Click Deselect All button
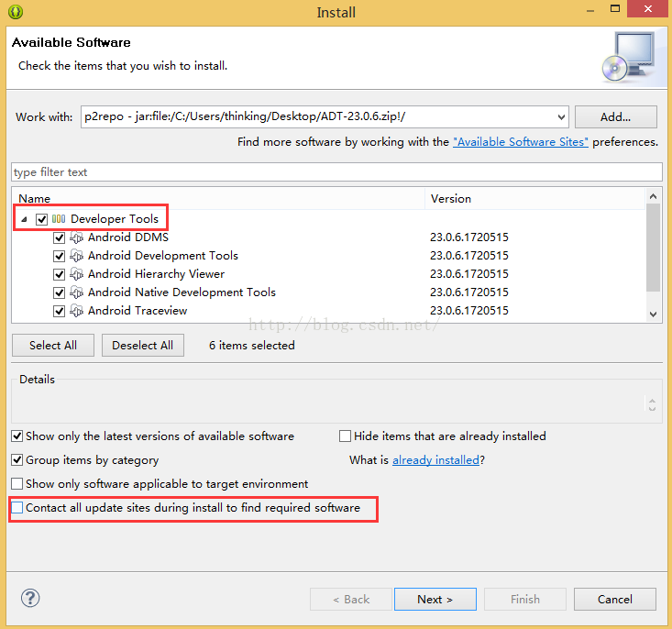 pyautogui.click(x=143, y=345)
